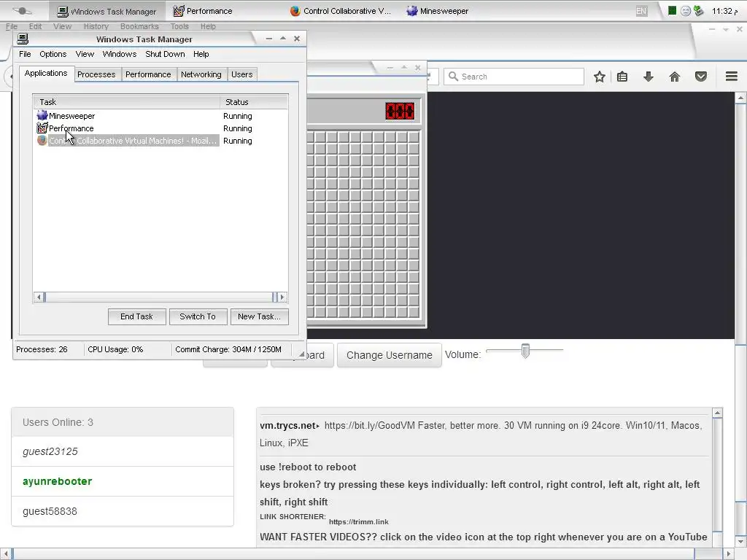747x560 pixels.
Task: Click the network tray icon beside clock
Action: (698, 10)
